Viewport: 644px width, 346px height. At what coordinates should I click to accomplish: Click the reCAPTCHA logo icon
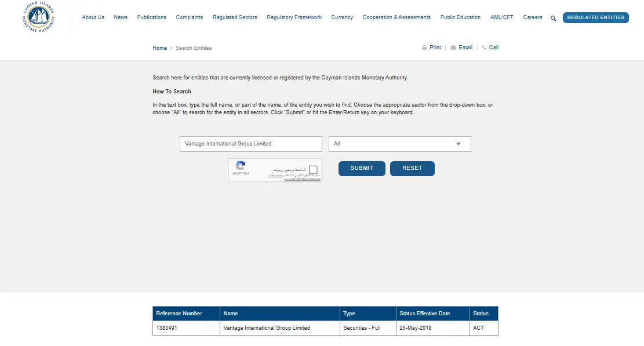[241, 165]
